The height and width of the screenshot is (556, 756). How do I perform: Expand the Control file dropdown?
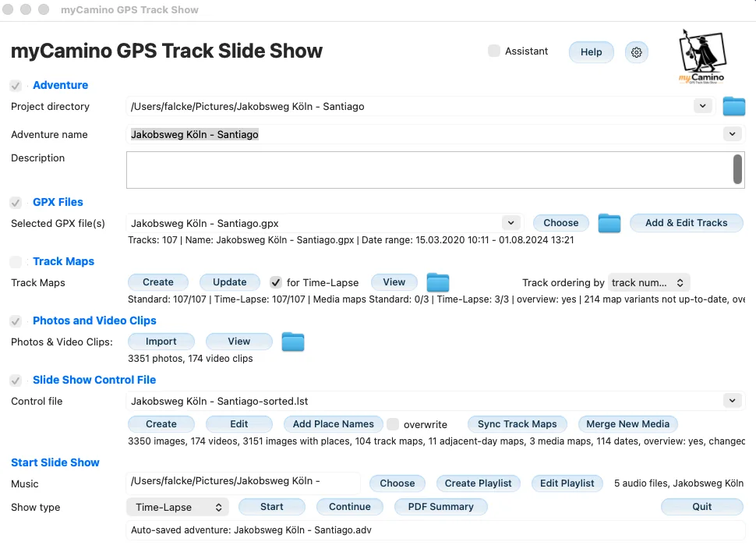733,401
